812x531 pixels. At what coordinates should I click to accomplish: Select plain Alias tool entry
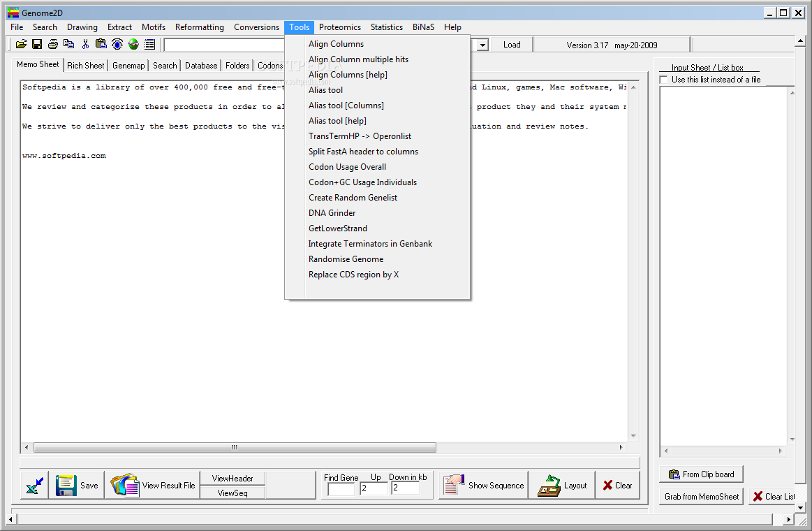378,90
